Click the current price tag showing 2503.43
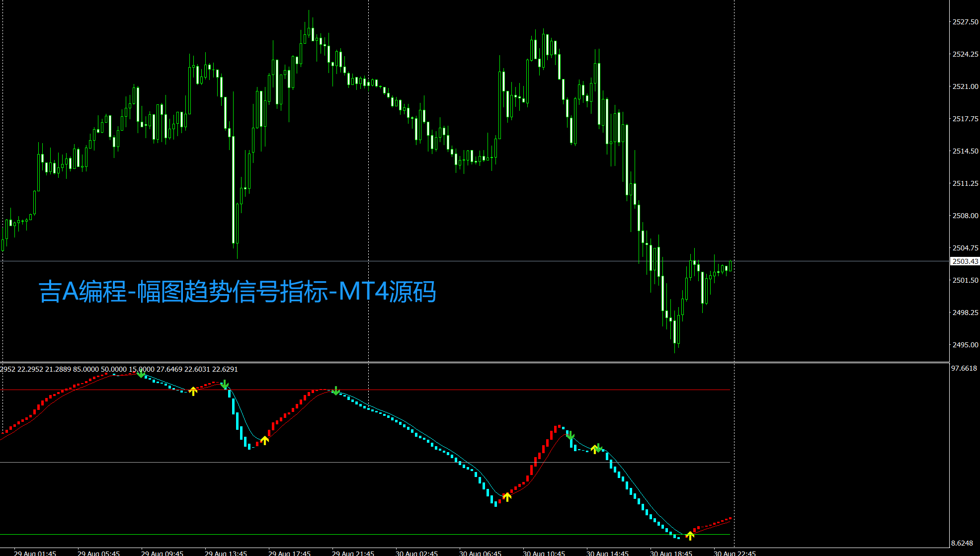 point(964,260)
